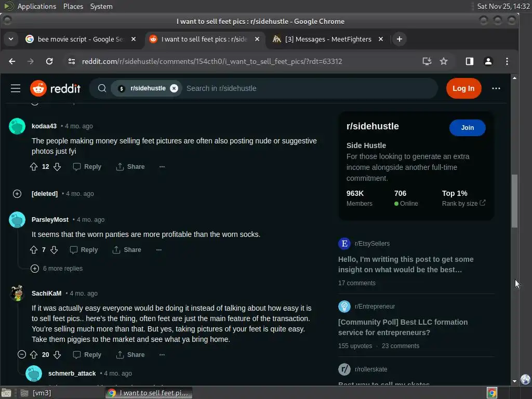
Task: Open the three-dot menu beside Log In
Action: point(496,88)
